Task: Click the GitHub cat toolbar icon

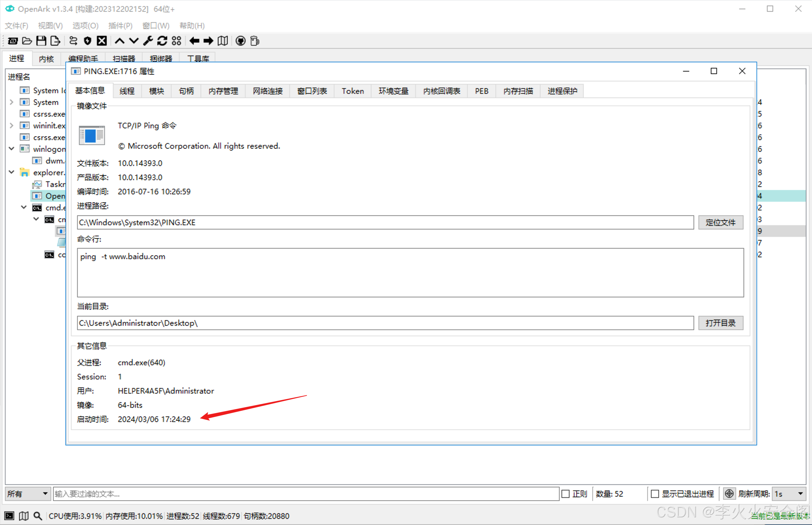Action: pyautogui.click(x=240, y=41)
